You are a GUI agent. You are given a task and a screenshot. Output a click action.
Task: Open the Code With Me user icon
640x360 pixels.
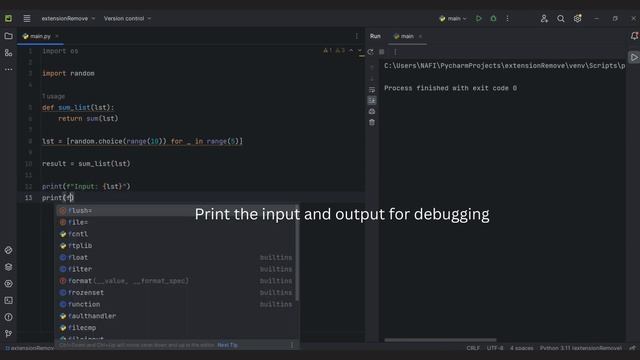click(x=544, y=18)
